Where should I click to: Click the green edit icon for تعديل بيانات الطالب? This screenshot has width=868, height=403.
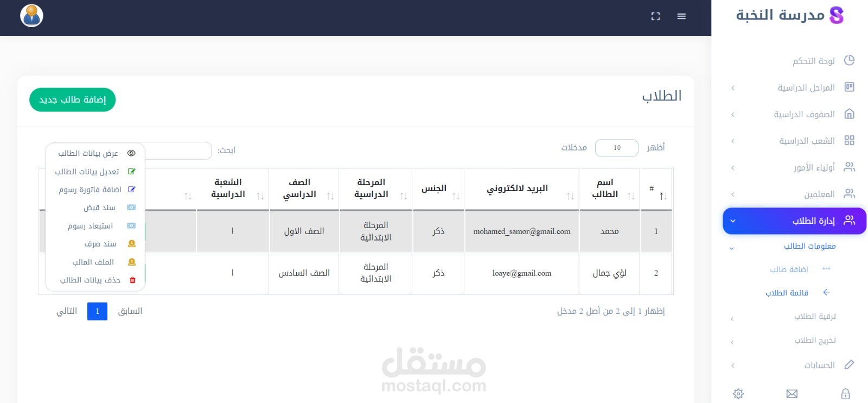(131, 171)
